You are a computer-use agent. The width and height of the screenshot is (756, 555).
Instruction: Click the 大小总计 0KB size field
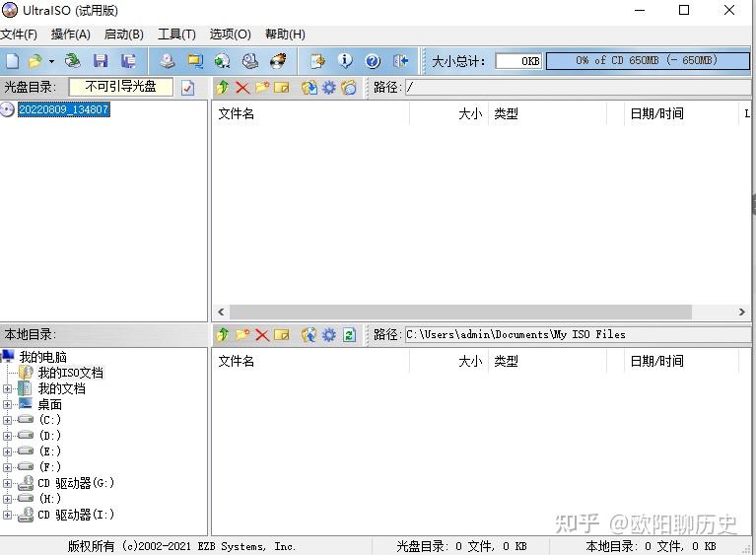coord(518,61)
